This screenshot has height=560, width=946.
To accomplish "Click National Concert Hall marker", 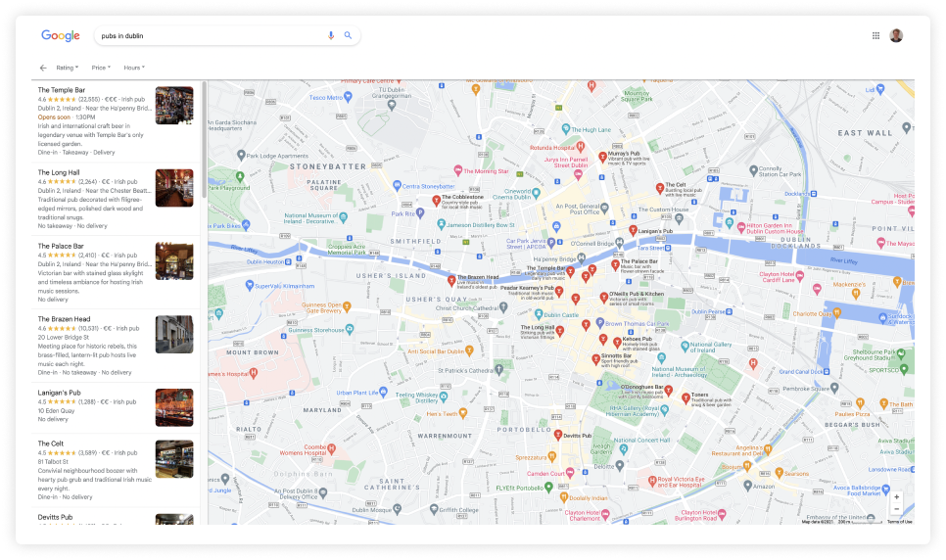I will [x=624, y=449].
